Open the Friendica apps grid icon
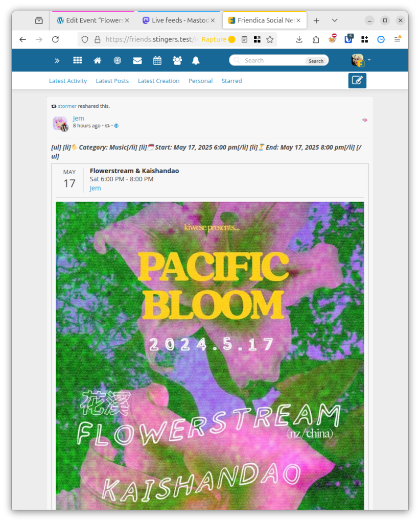This screenshot has width=420, height=523. [x=77, y=60]
